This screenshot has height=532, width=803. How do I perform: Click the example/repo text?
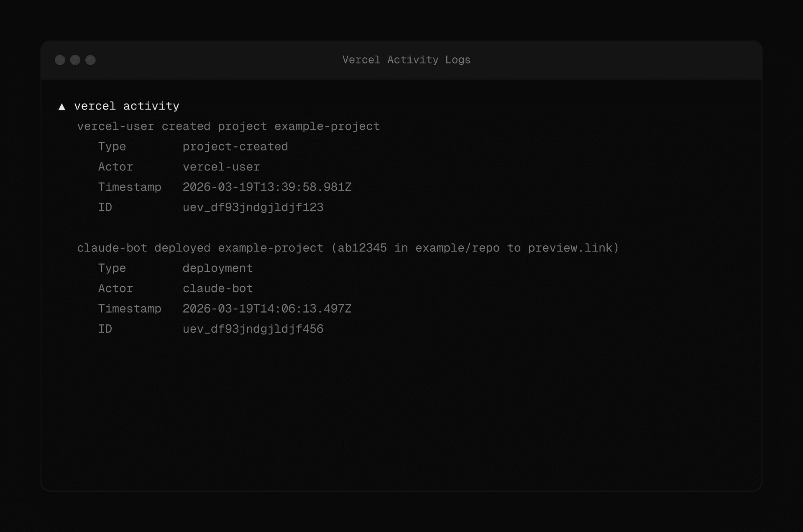coord(457,248)
